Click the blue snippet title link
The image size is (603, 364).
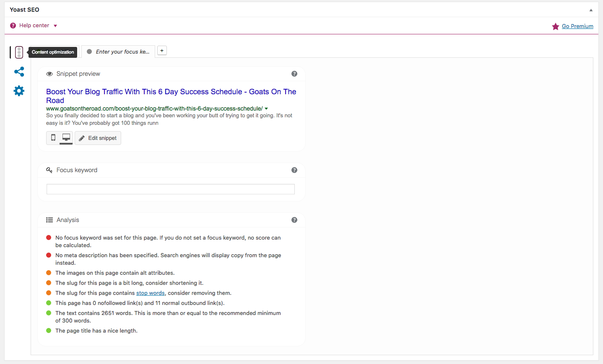click(x=171, y=96)
